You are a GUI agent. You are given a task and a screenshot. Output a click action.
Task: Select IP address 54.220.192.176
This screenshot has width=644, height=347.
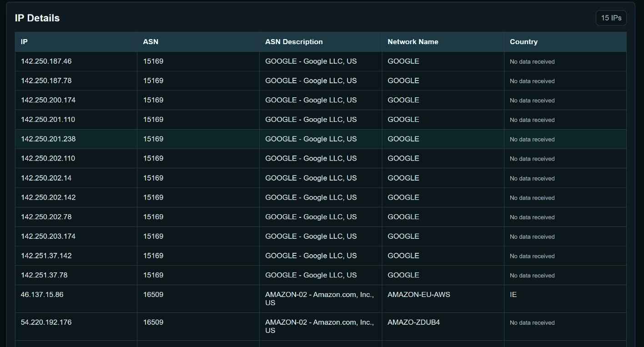[x=46, y=322]
